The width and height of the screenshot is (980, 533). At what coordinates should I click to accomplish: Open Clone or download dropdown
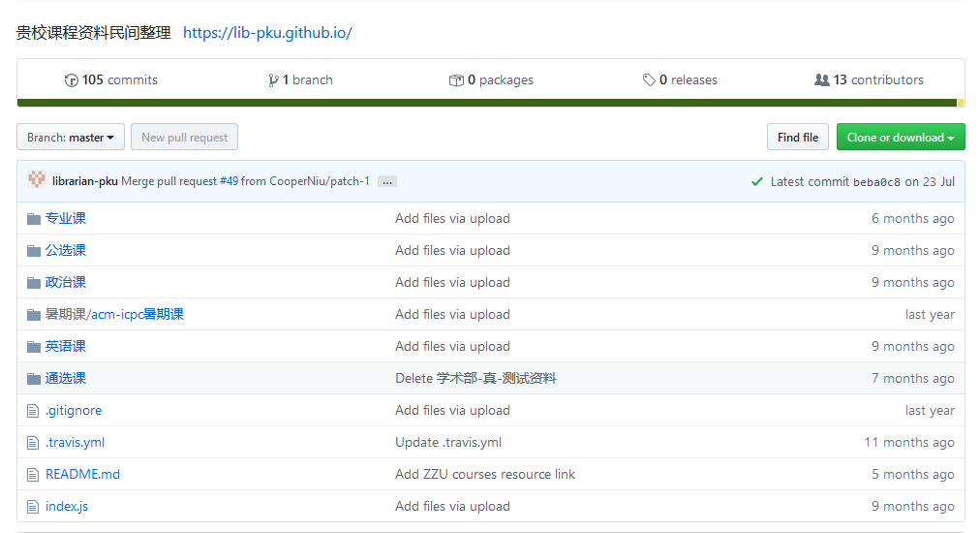pos(901,137)
